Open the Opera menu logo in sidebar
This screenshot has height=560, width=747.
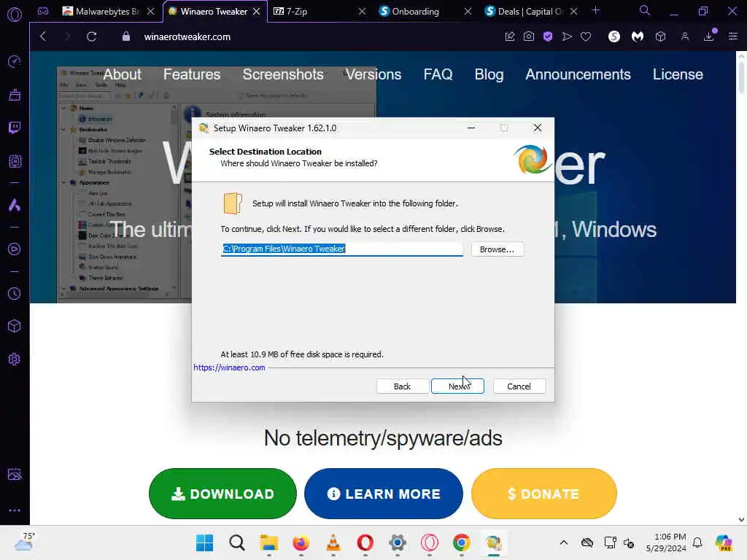(x=15, y=15)
